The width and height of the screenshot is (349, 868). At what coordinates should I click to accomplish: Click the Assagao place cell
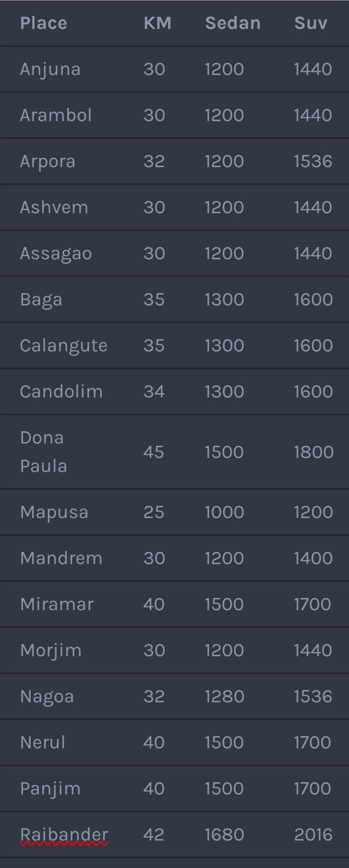(x=56, y=254)
